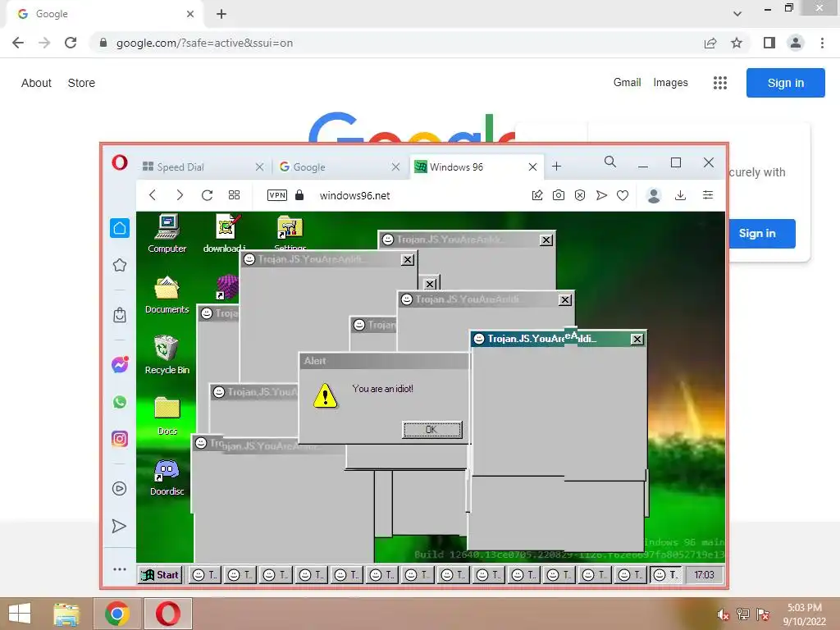
Task: Click the Opera logo menu button
Action: coord(120,162)
